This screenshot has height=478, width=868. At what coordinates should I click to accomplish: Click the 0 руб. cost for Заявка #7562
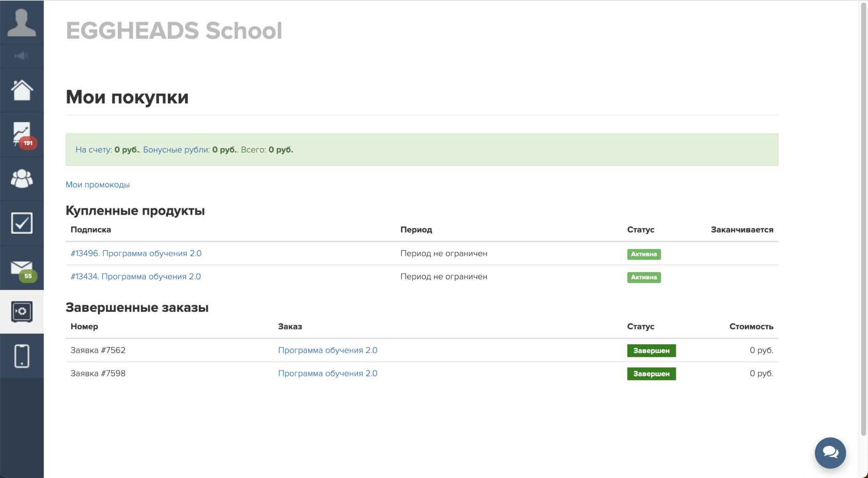pyautogui.click(x=762, y=350)
